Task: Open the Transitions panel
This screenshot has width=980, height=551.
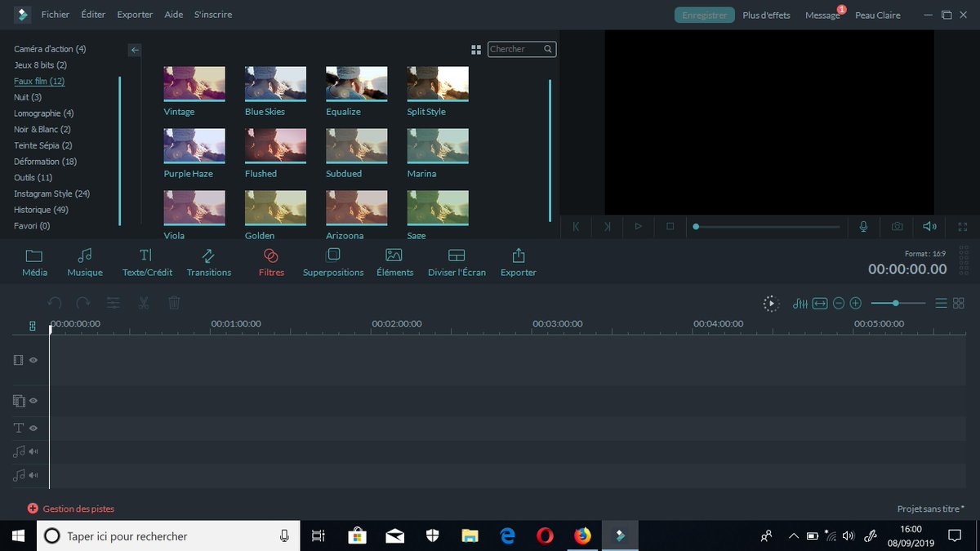Action: [x=209, y=261]
